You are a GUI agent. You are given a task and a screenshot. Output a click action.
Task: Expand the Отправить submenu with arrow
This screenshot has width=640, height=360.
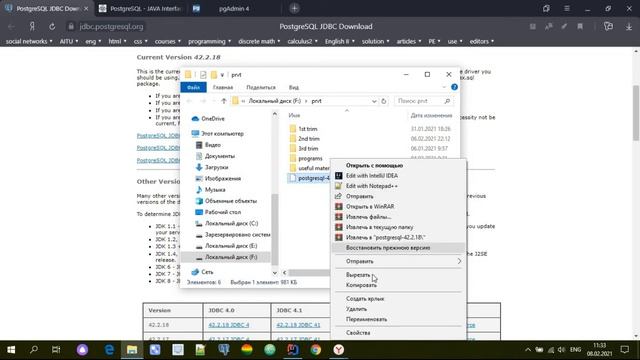399,261
